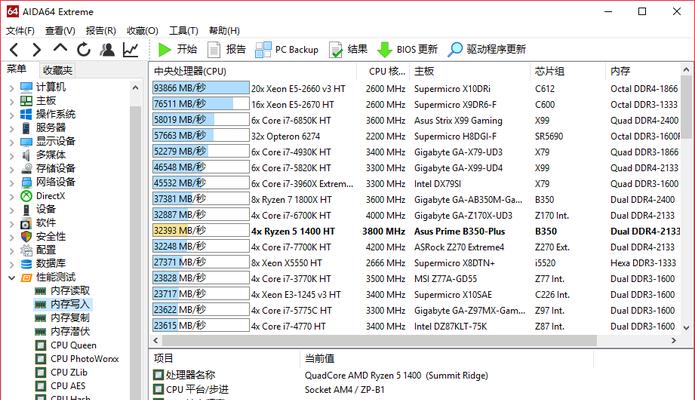The height and width of the screenshot is (400, 695).
Task: Launch PC Backup from toolbar
Action: point(287,49)
